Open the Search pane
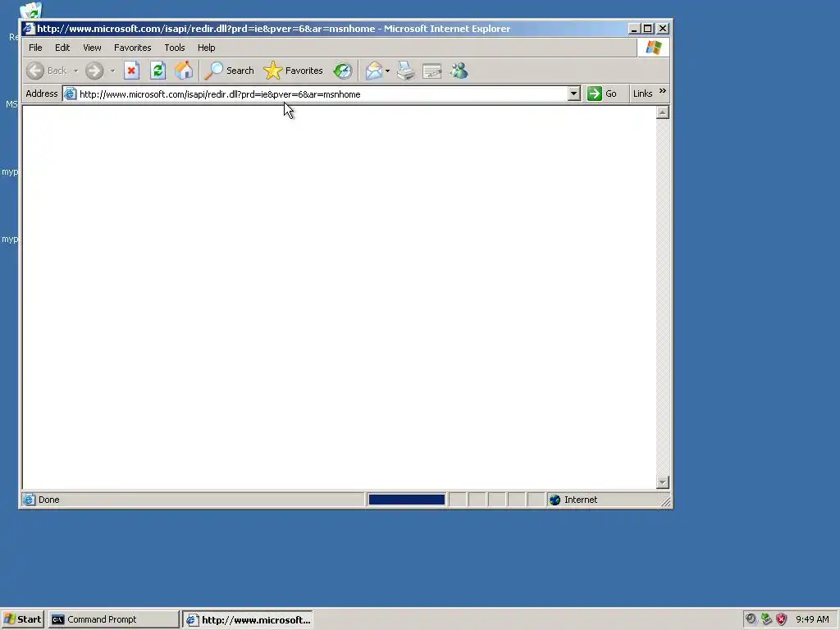 tap(230, 71)
